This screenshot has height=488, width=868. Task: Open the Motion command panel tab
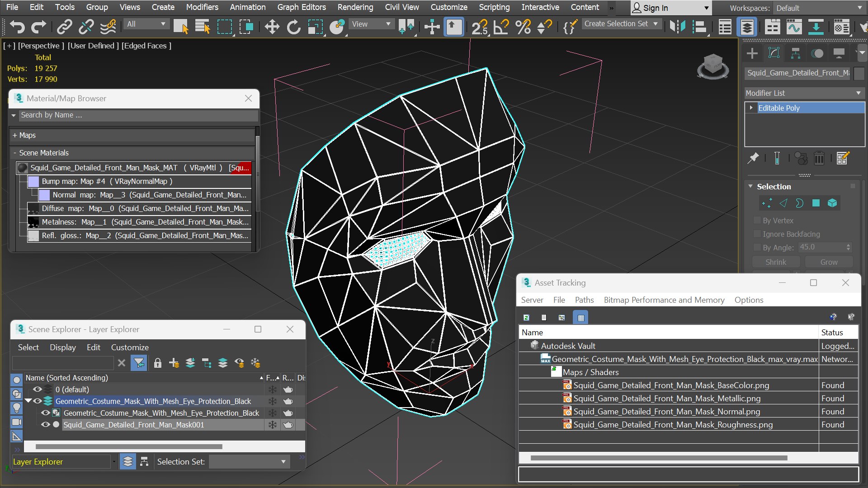point(817,53)
